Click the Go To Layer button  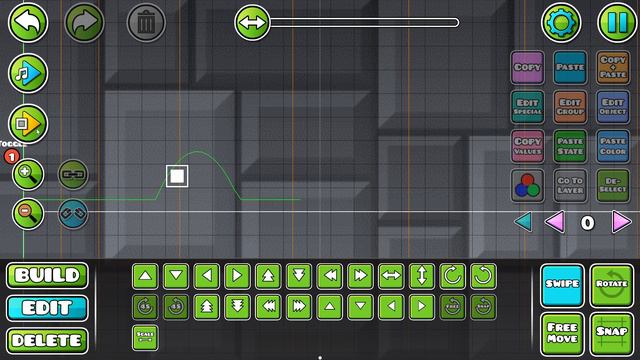570,186
